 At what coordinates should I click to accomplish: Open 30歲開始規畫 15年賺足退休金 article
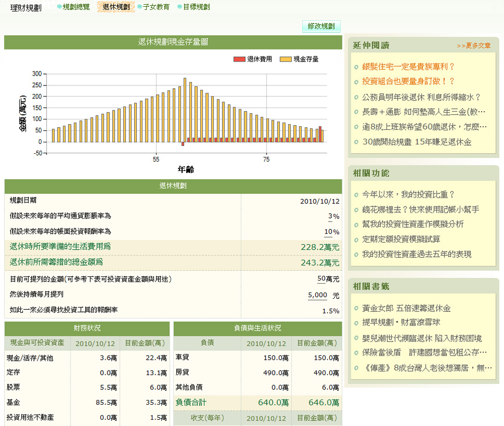coord(416,142)
